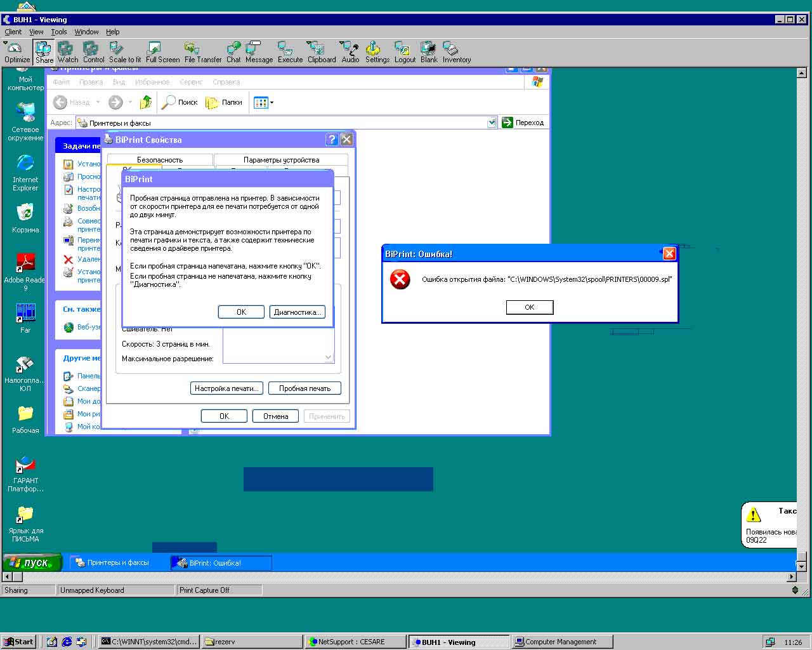Click the Optimize toolbar icon
Screen dimensions: 812x650
[16, 52]
